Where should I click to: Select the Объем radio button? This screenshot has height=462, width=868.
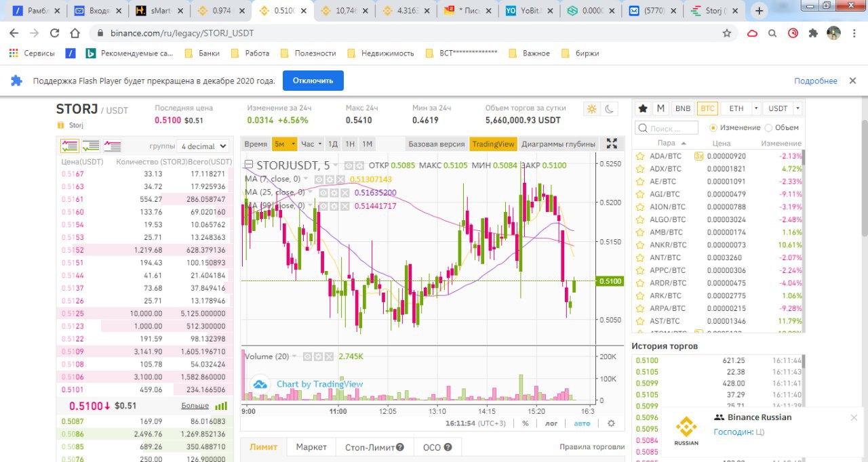768,127
